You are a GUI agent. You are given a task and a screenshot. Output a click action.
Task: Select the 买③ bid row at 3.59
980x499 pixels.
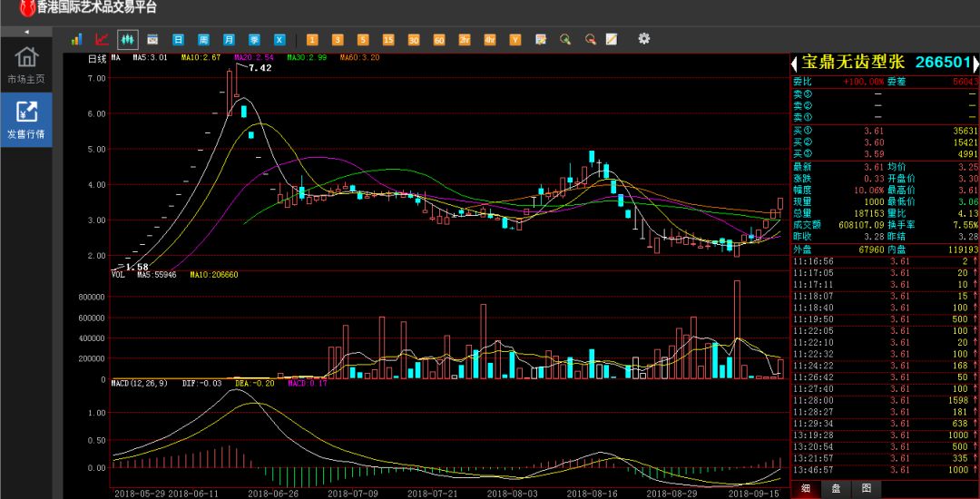pos(885,154)
